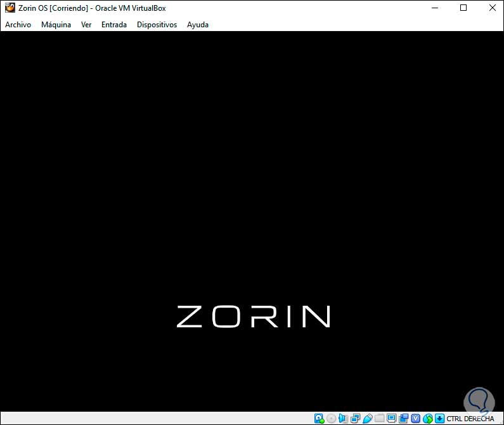Maximize the Zorin OS VirtualBox window
504x425 pixels.
pos(463,8)
